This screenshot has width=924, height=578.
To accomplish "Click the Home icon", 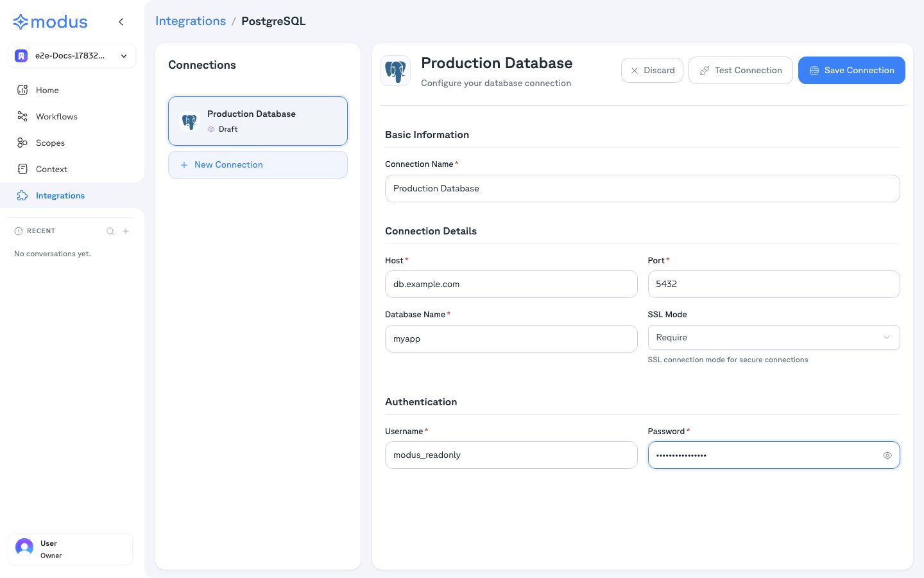I will pos(22,90).
